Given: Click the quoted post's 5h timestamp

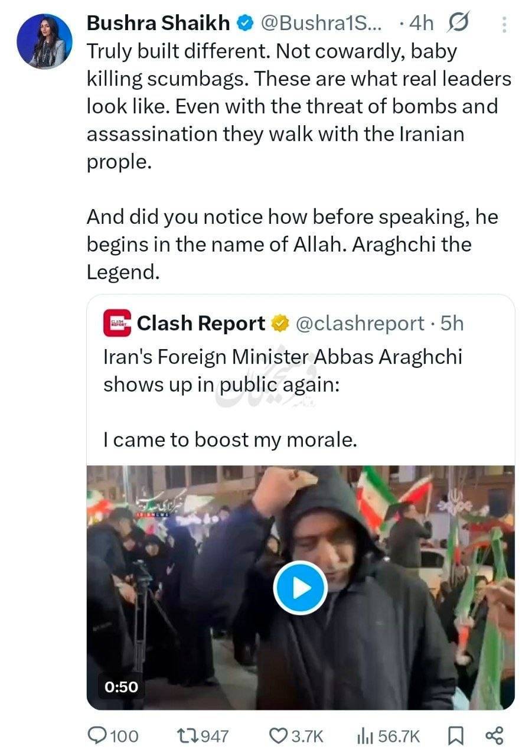Looking at the screenshot, I should (x=452, y=324).
